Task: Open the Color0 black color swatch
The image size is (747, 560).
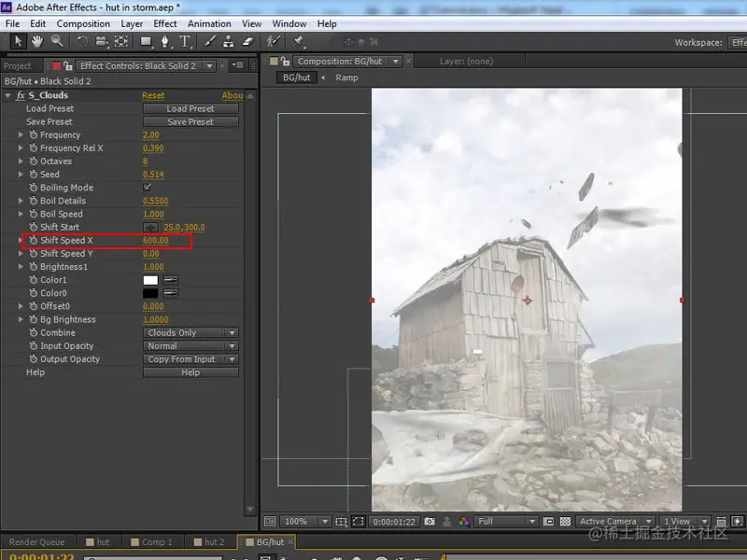Action: pos(150,293)
